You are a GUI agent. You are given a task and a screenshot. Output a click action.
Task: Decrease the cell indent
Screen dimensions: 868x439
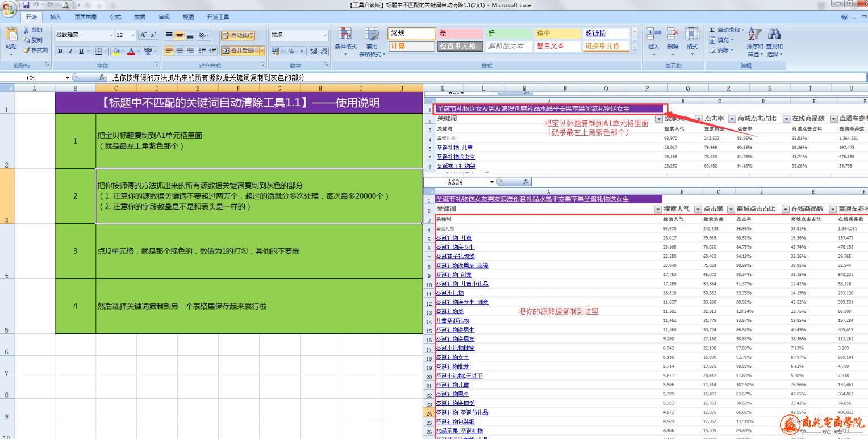(202, 51)
